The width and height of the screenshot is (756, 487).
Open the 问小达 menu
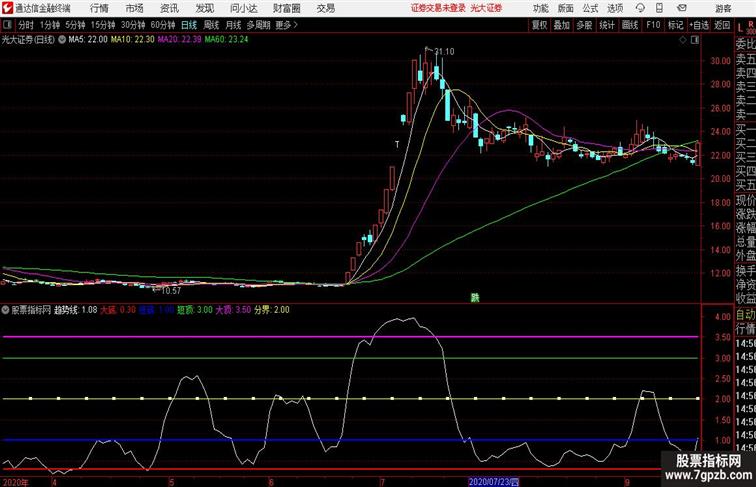coord(243,8)
